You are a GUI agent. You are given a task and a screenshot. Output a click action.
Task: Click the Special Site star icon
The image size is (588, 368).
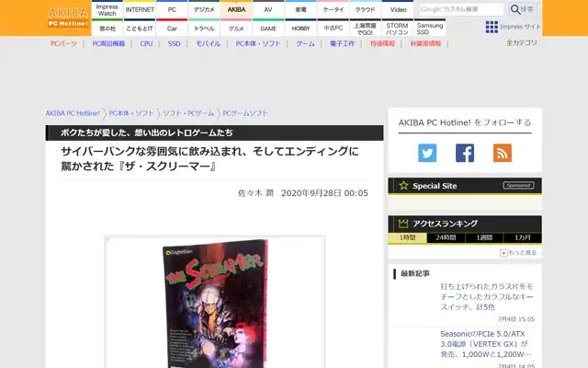403,186
